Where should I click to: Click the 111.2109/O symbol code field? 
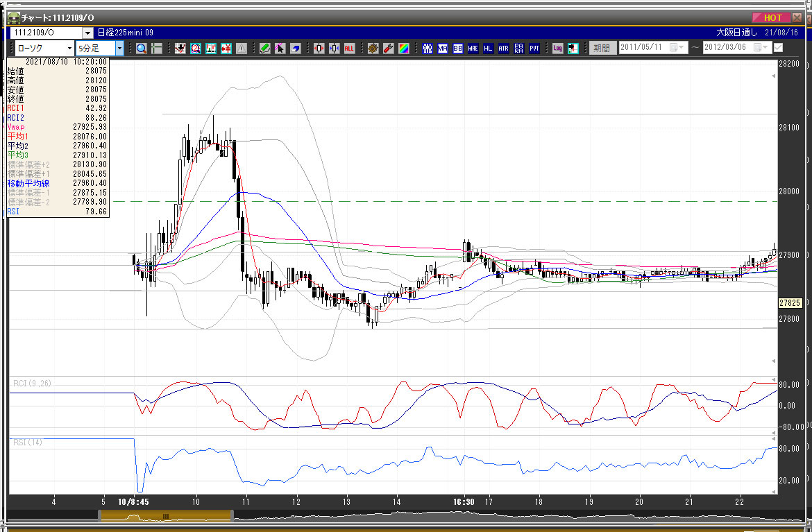(46, 33)
